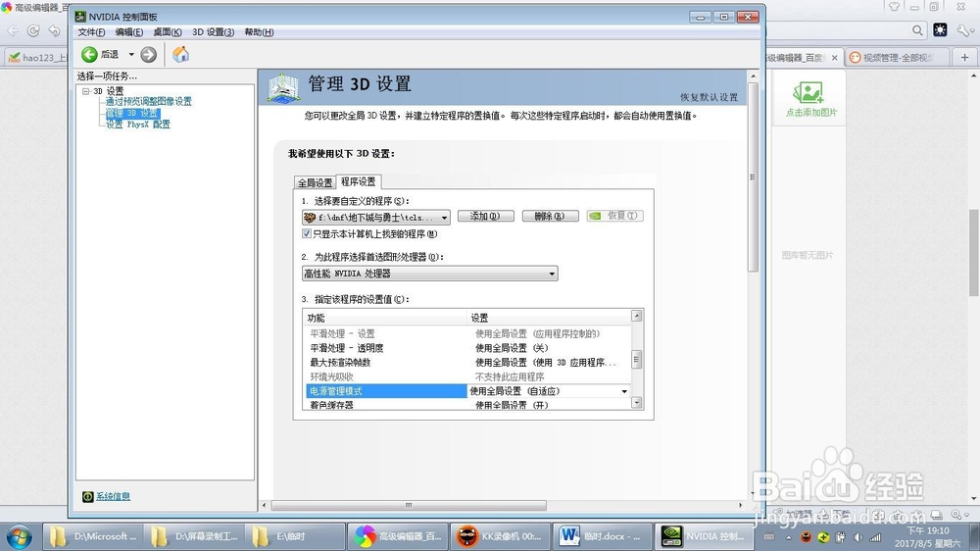The image size is (980, 551).
Task: Select the 环境光吸收 row
Action: [x=466, y=377]
